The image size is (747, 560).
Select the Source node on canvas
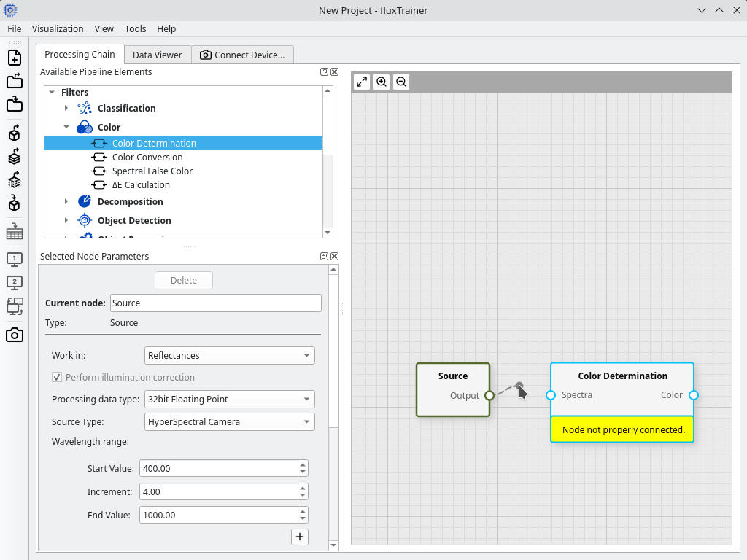[x=452, y=389]
